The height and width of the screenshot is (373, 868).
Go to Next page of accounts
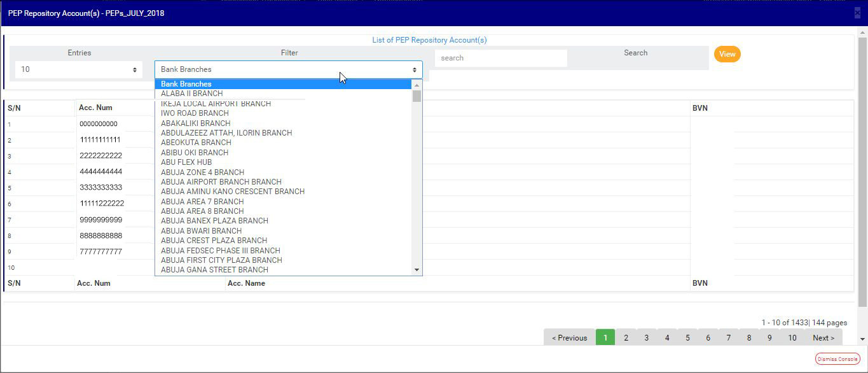(823, 338)
